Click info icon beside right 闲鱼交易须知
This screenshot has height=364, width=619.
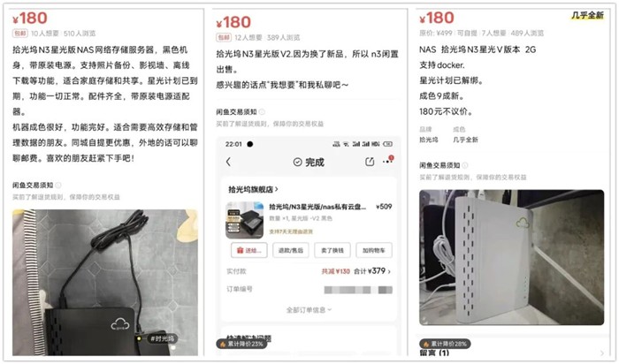[x=465, y=165]
